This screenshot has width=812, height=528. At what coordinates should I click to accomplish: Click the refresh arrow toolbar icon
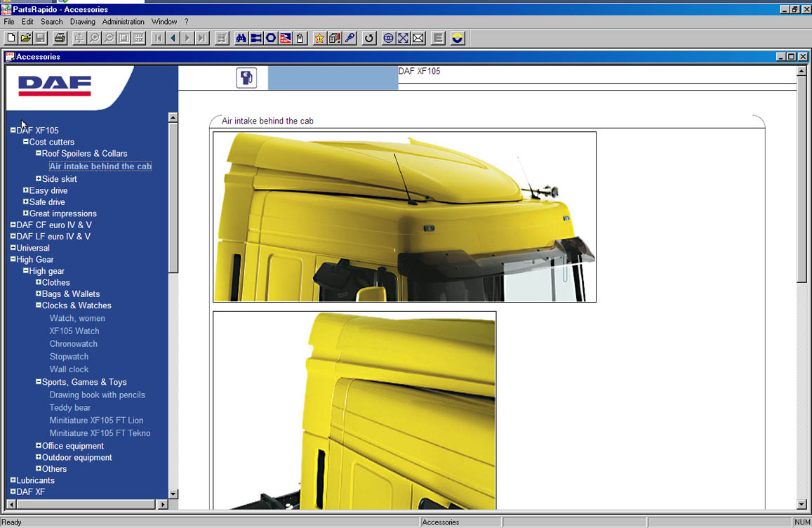368,38
